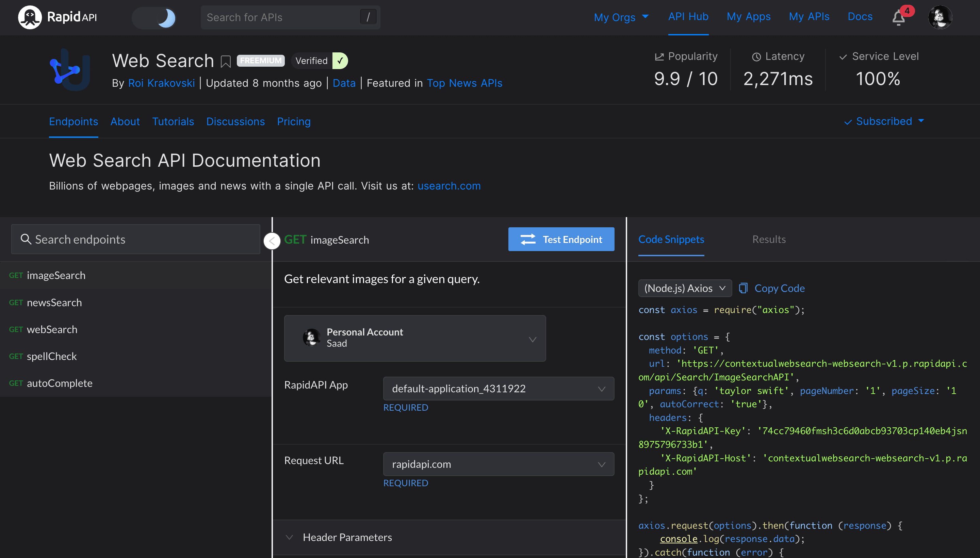The height and width of the screenshot is (558, 980).
Task: Click the RapidAPI logo
Action: coord(58,17)
